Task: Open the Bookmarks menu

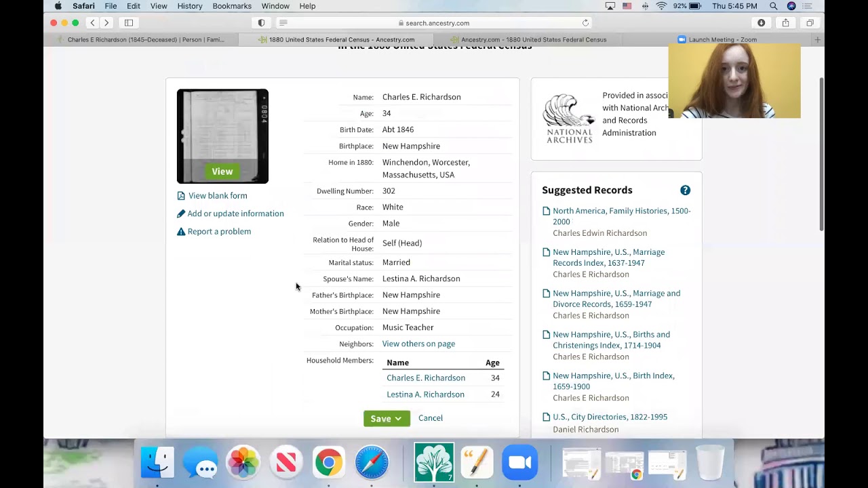Action: tap(232, 6)
